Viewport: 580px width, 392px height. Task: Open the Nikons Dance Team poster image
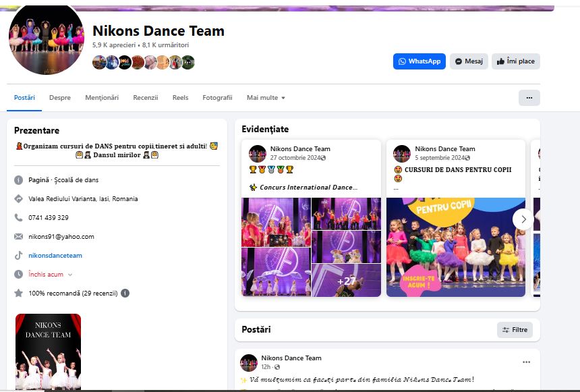48,352
